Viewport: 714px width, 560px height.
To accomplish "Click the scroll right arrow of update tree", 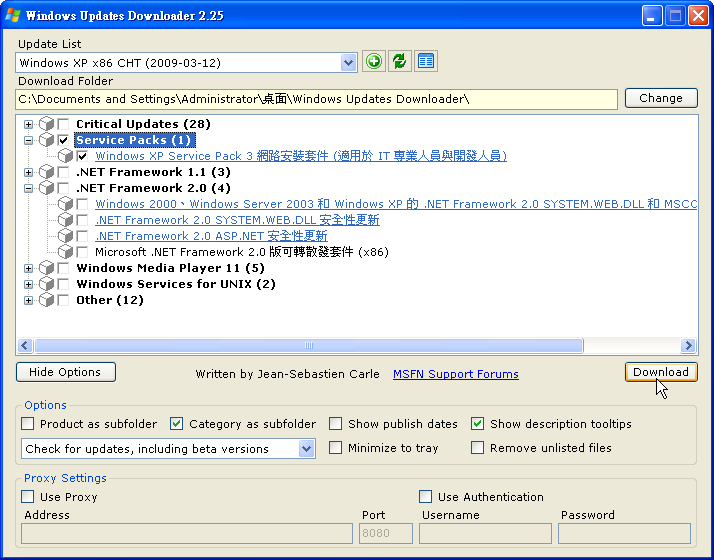I will click(688, 346).
